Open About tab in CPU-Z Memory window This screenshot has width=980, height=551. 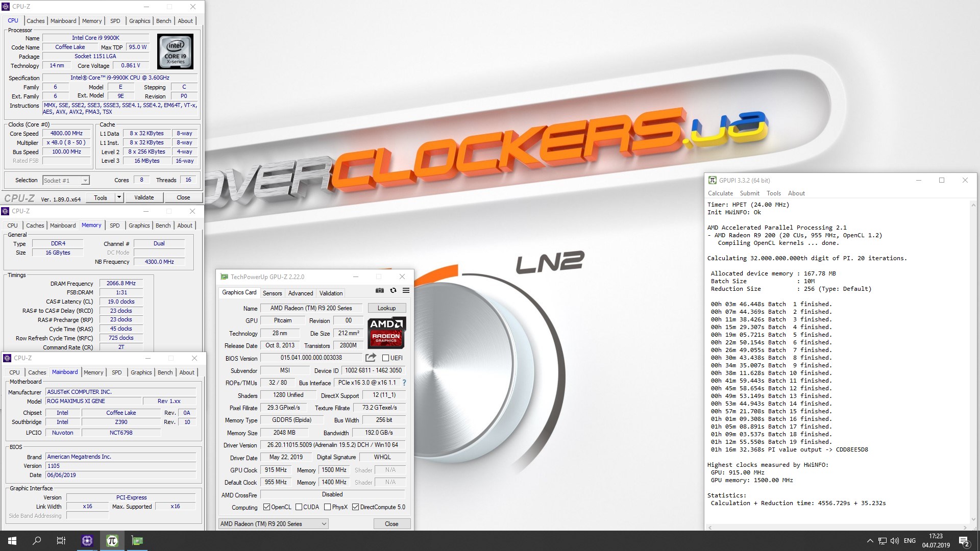[x=185, y=226]
